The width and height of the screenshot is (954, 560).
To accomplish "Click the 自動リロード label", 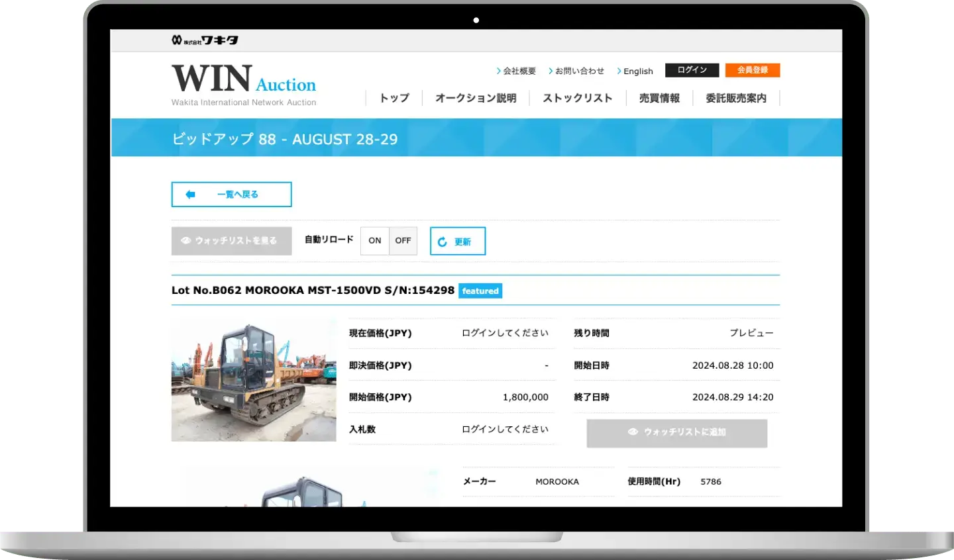I will (x=329, y=240).
